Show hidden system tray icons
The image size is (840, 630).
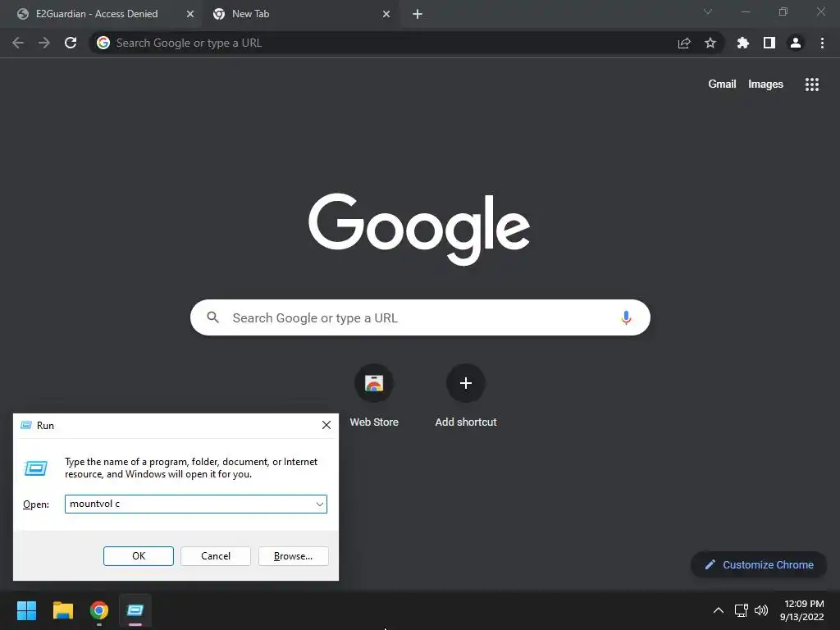pos(719,610)
